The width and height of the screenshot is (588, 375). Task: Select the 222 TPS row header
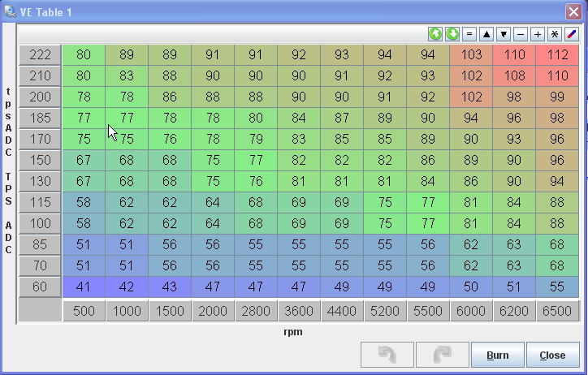click(x=40, y=55)
